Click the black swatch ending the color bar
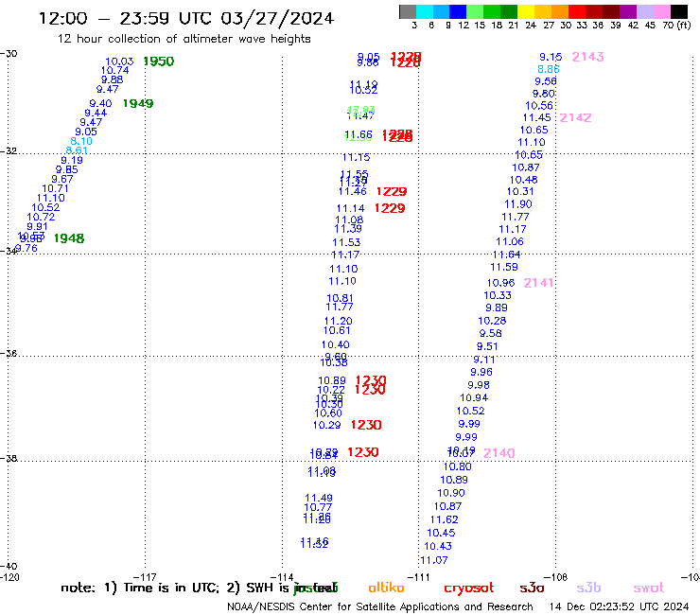Viewport: 700px width, 615px height. pyautogui.click(x=678, y=11)
